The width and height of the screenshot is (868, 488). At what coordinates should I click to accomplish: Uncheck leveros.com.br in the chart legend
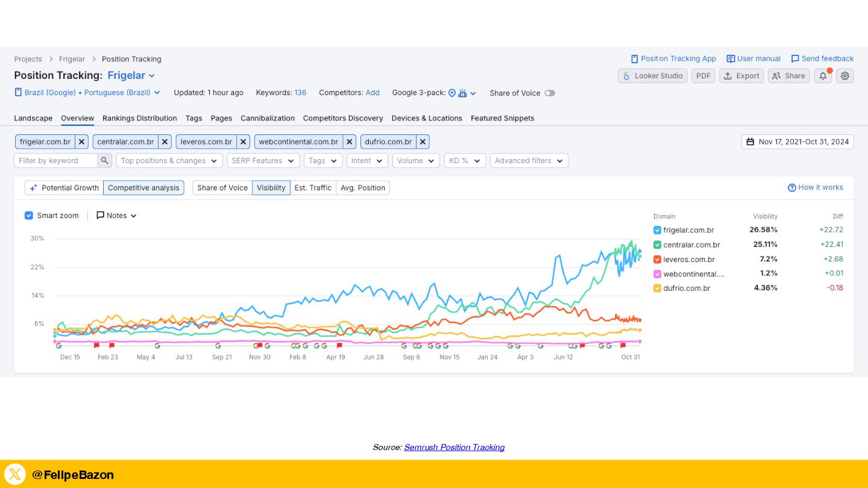coord(657,260)
